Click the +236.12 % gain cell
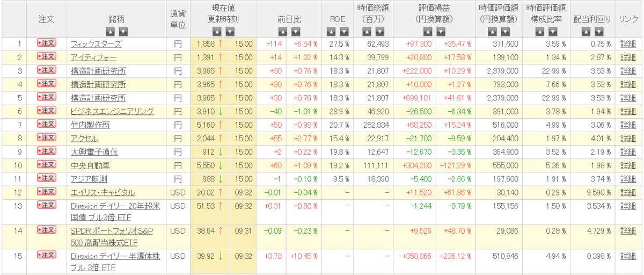 (x=455, y=256)
